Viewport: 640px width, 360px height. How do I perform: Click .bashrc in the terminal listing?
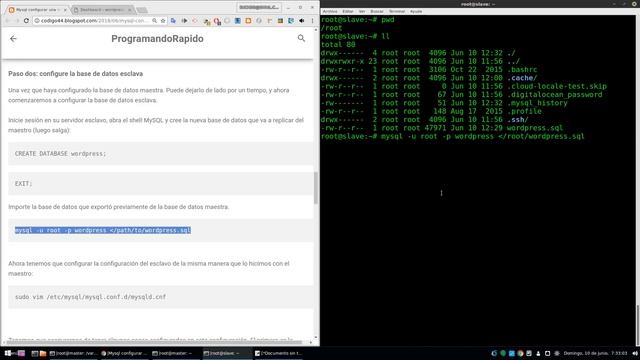pos(522,70)
